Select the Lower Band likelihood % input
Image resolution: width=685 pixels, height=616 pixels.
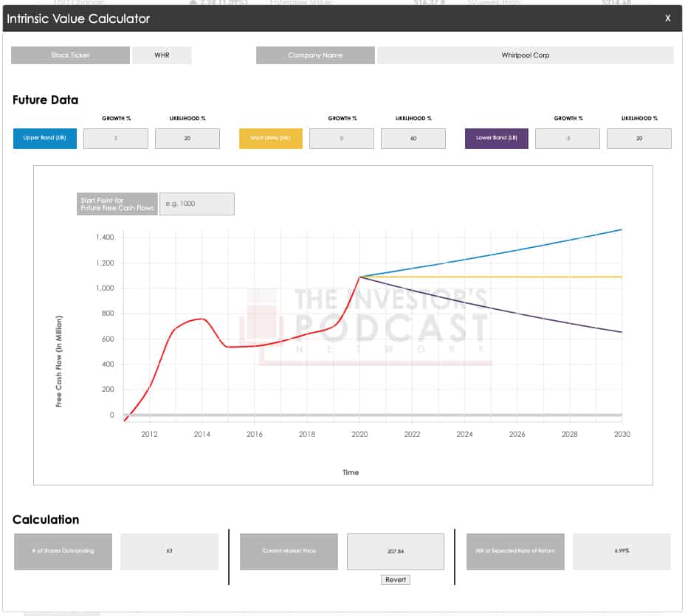tap(639, 139)
